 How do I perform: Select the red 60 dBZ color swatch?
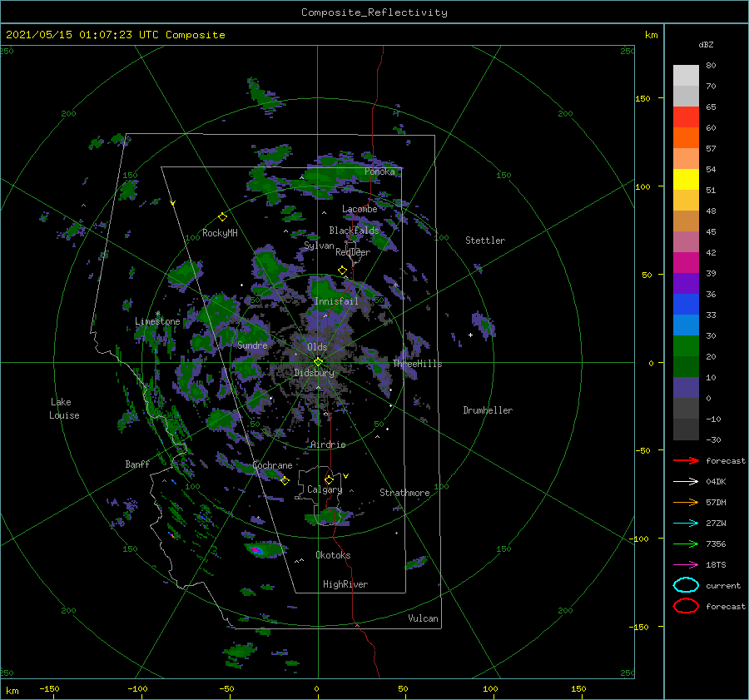[x=686, y=117]
